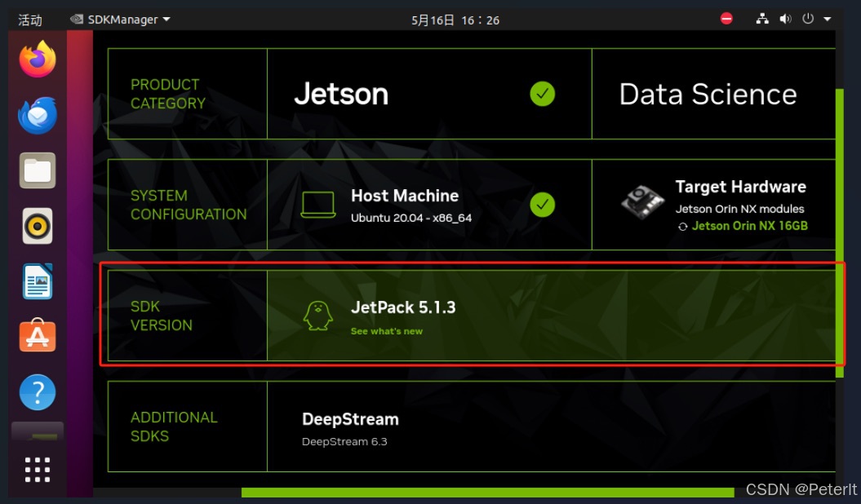This screenshot has height=504, width=861.
Task: Open Firefox from the dock
Action: 38,60
